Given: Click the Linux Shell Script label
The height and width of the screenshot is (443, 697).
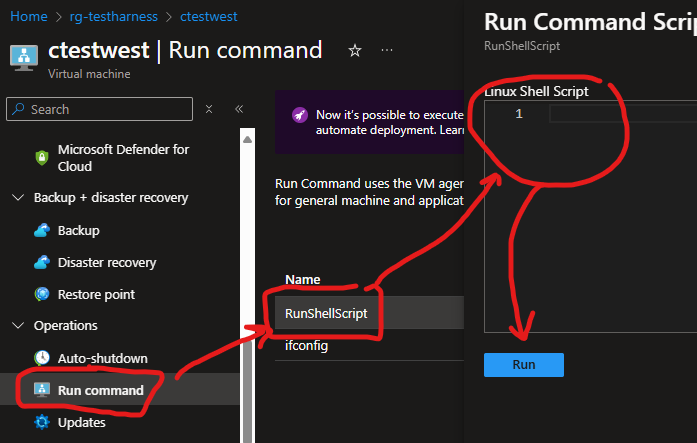Looking at the screenshot, I should click(x=537, y=91).
